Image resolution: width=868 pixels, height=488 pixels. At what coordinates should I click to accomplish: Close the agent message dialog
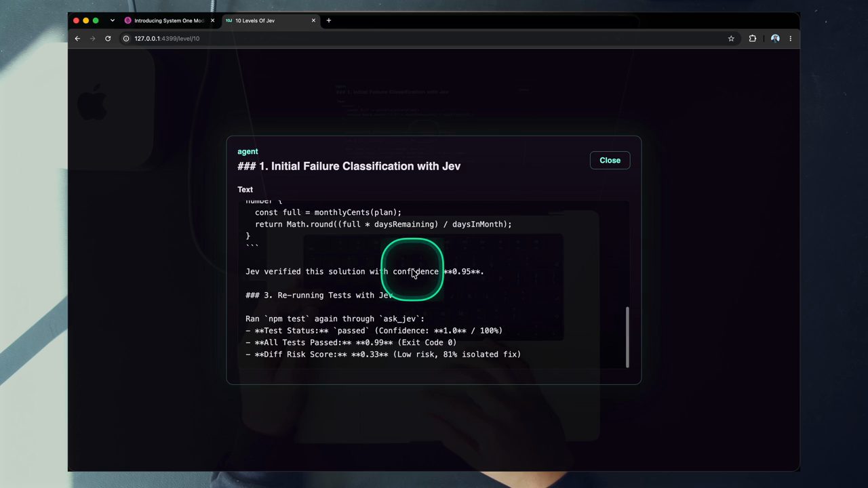point(610,161)
